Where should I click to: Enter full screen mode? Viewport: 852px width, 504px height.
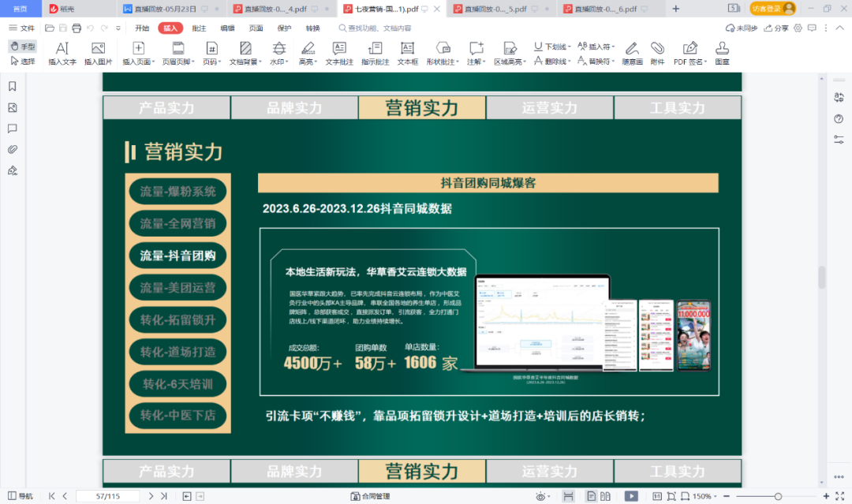(x=840, y=496)
